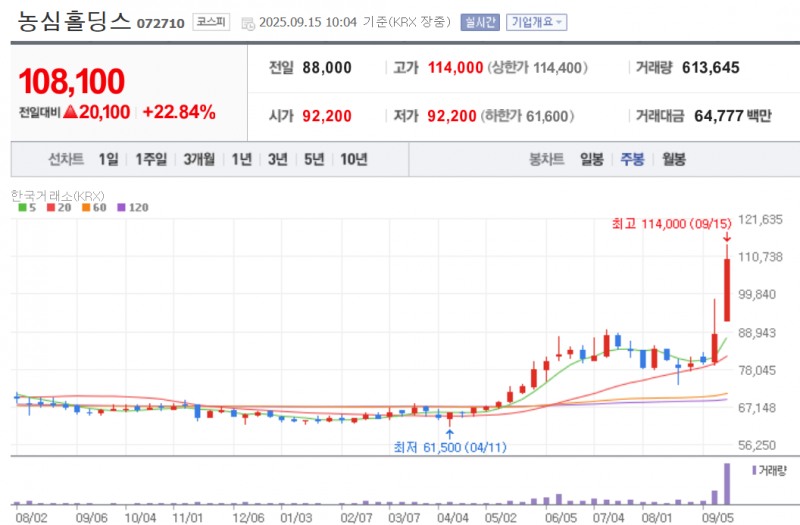Select the 5년 line chart tab
This screenshot has width=800, height=525.
(314, 159)
